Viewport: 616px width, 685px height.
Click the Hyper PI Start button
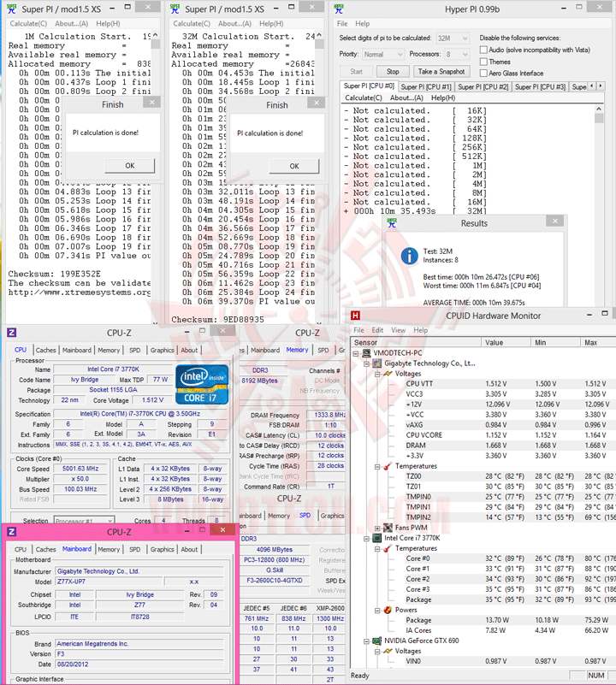pos(356,72)
